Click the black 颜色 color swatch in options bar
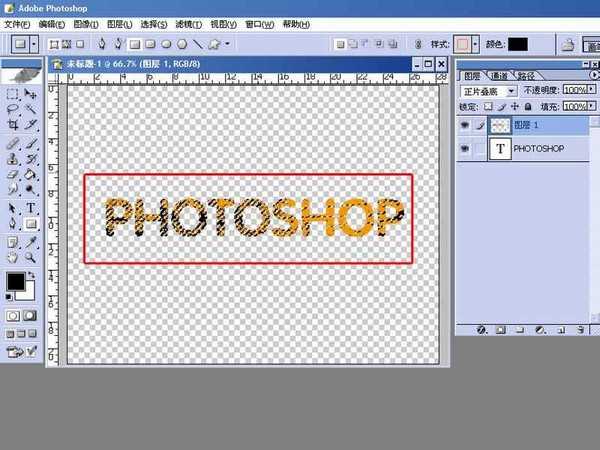The image size is (600, 450). [x=517, y=44]
